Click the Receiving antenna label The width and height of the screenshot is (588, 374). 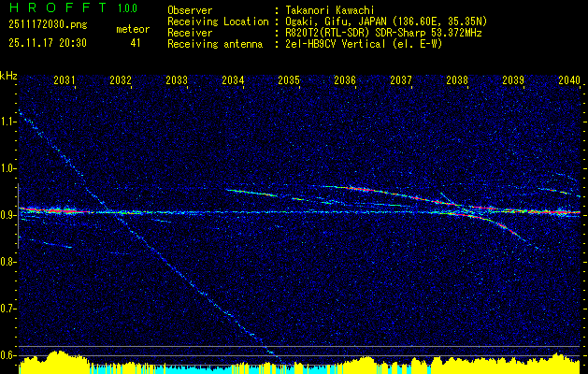click(215, 44)
